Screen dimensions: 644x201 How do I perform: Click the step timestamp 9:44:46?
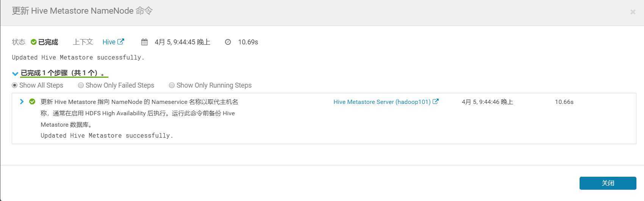[x=487, y=102]
